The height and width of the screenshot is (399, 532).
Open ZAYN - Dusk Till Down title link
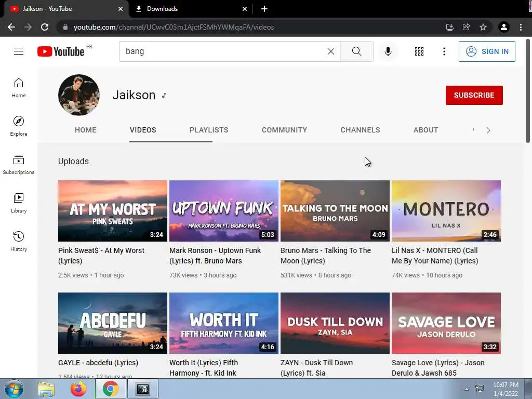pyautogui.click(x=316, y=368)
